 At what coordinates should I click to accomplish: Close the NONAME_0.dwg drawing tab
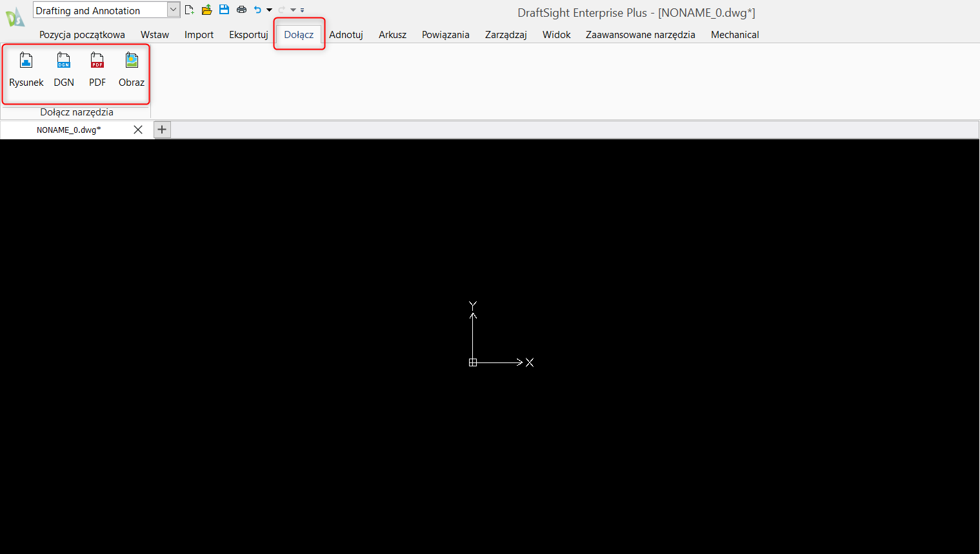(137, 129)
